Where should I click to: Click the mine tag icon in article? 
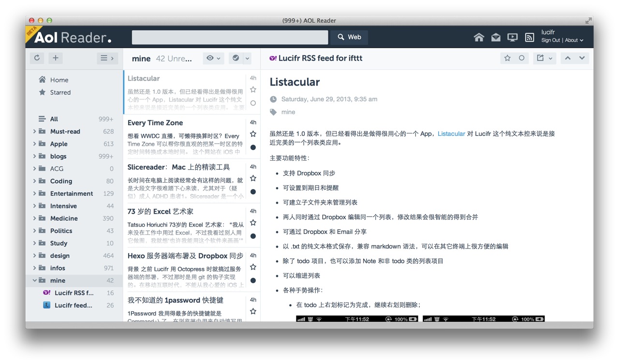tap(273, 112)
